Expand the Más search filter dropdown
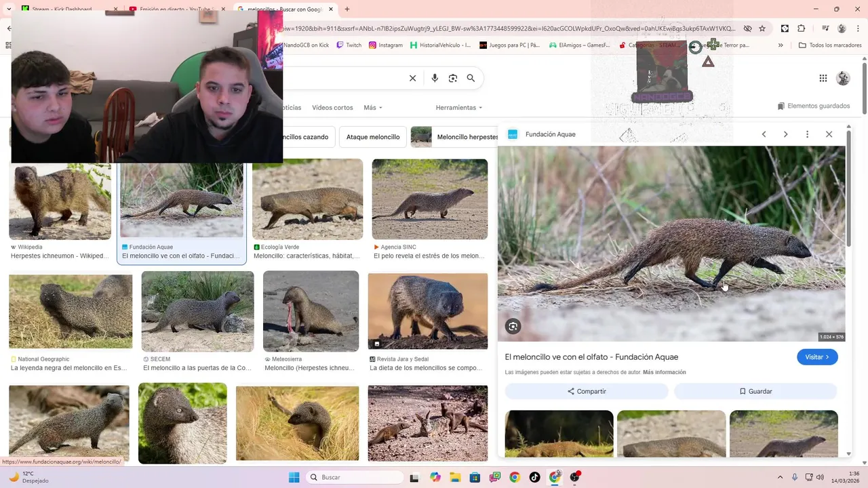This screenshot has width=868, height=488. [373, 108]
